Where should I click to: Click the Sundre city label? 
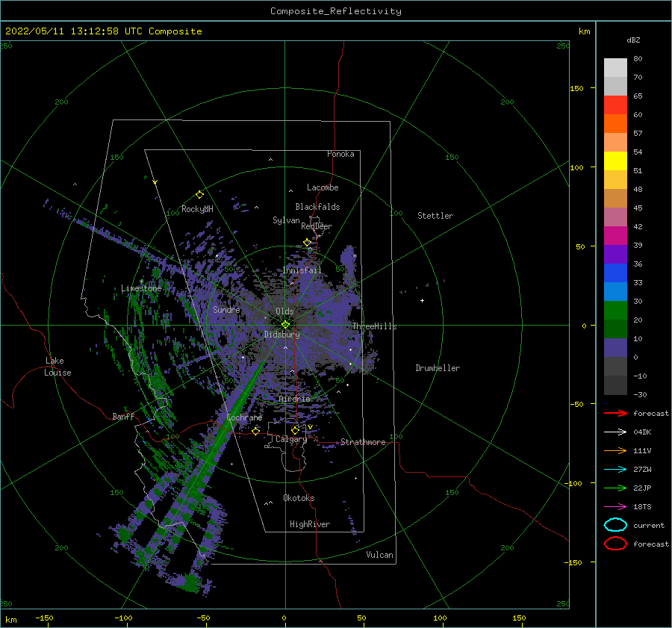pos(226,309)
